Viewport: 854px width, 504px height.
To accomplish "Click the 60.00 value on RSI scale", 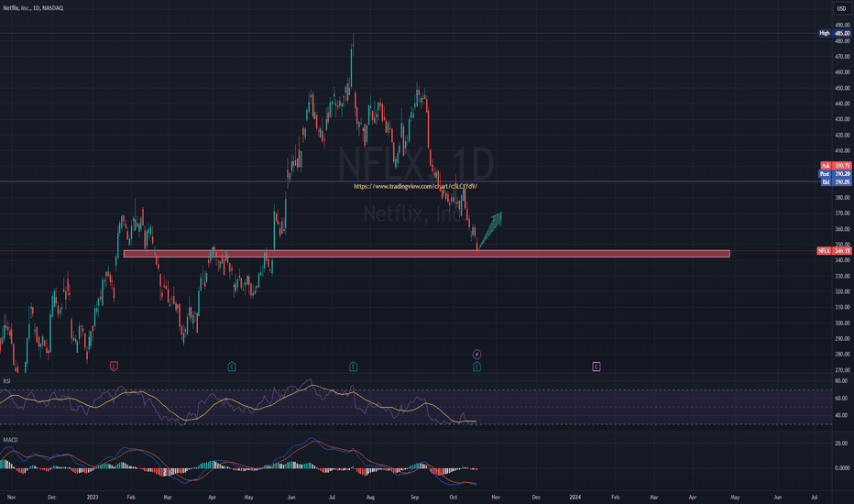I will [x=841, y=399].
